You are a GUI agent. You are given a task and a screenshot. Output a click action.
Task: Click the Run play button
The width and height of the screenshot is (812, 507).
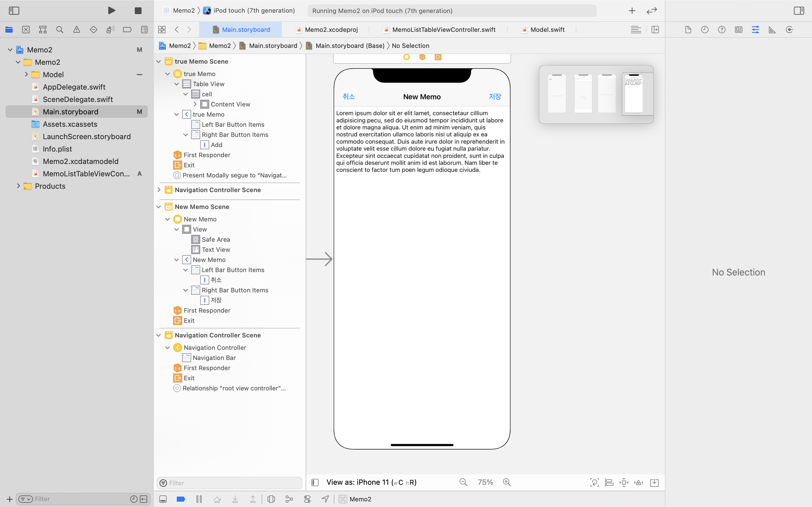tap(112, 10)
